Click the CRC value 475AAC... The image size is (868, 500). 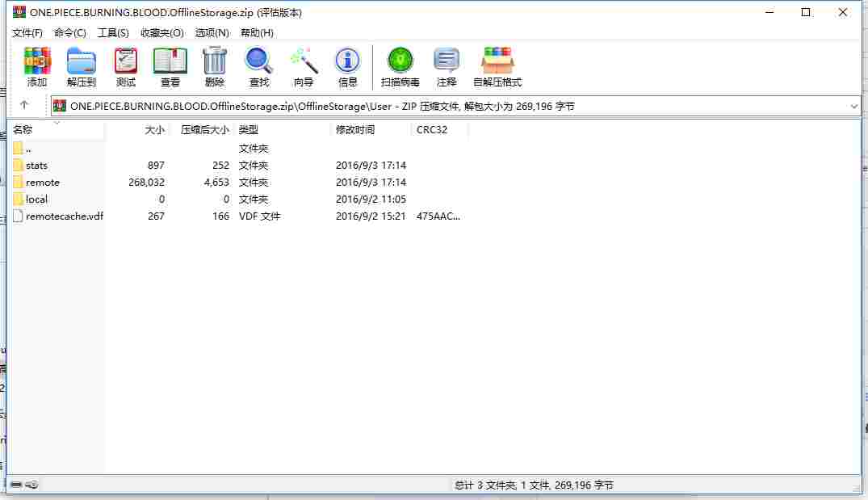[438, 216]
